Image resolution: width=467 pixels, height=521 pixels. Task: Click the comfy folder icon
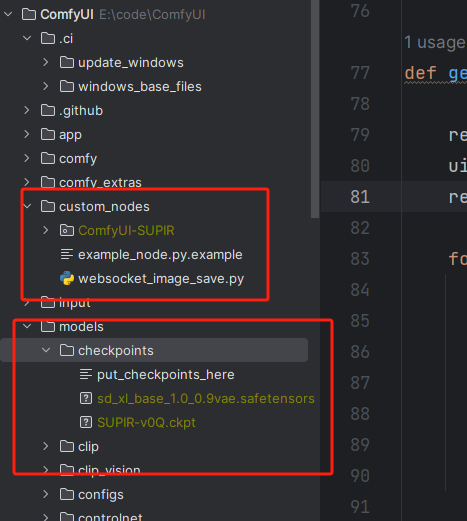(x=48, y=158)
